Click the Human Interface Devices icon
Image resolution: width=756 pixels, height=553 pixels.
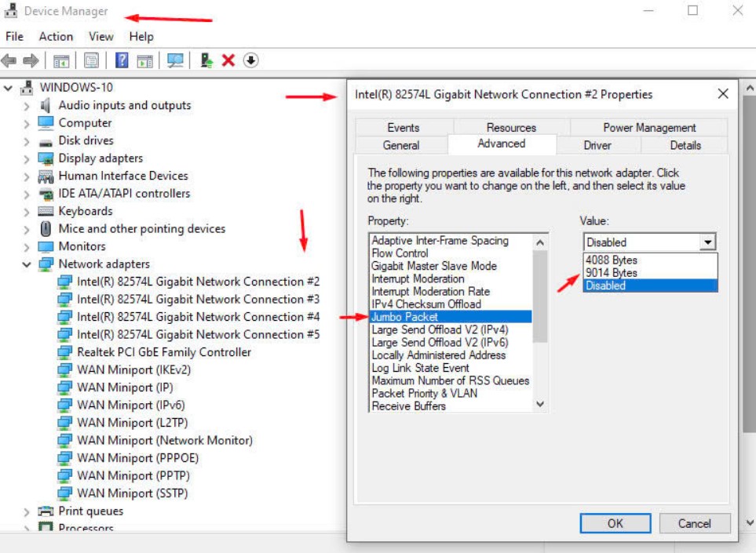tap(46, 176)
